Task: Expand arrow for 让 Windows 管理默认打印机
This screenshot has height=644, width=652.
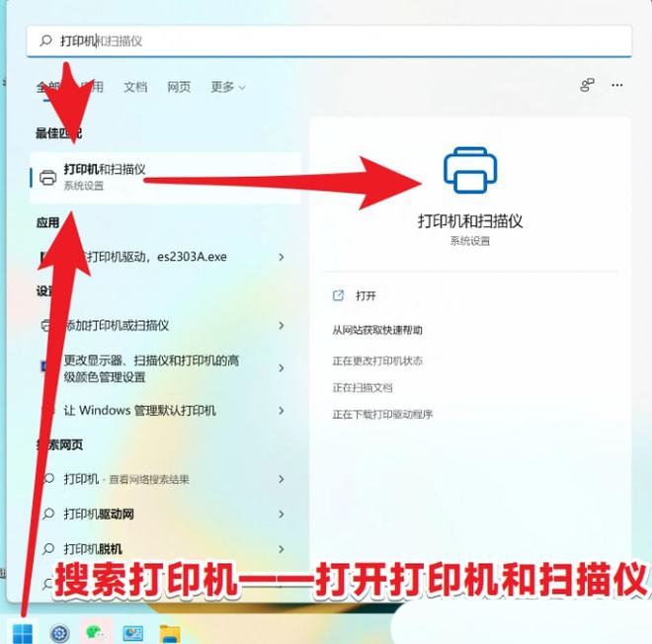Action: tap(282, 411)
